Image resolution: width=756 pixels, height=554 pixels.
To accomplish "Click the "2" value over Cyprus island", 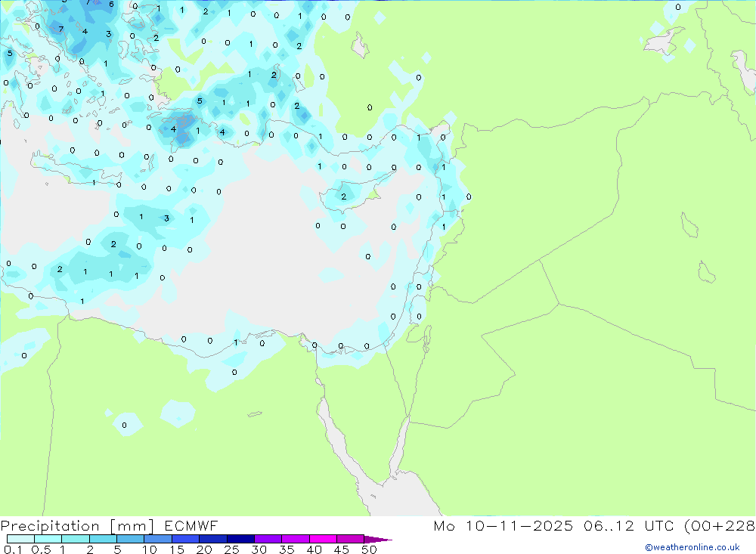I will [x=344, y=197].
